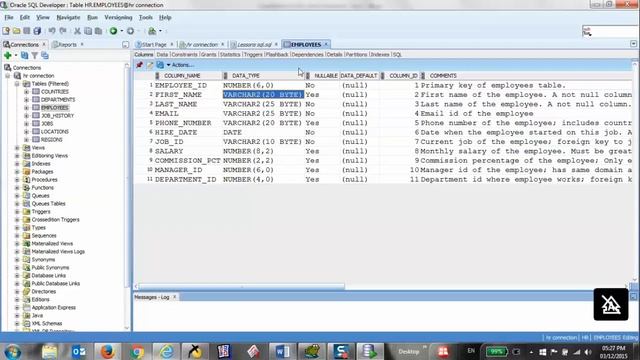Click the grey Forward navigation icon

coord(130,31)
